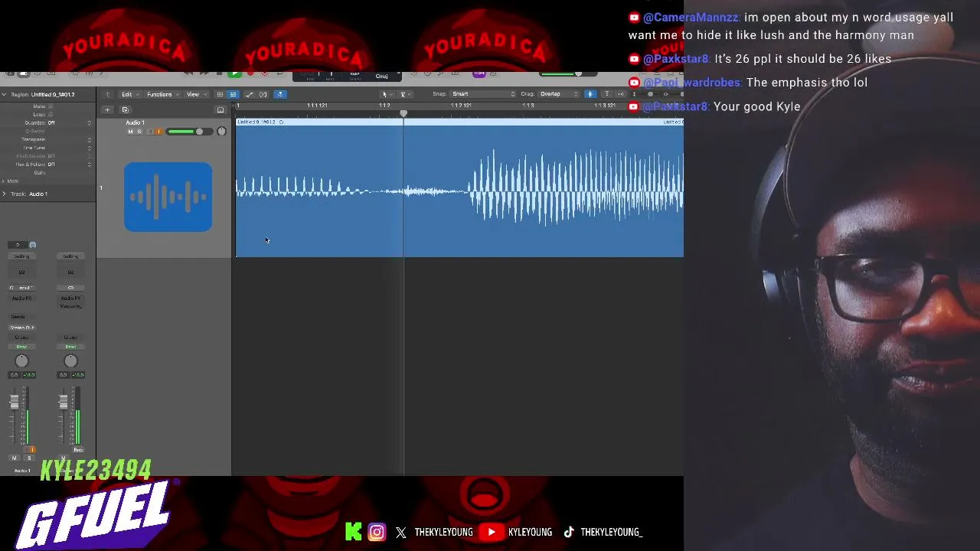This screenshot has width=980, height=551.
Task: Click the green Play button in the transport
Action: (235, 73)
